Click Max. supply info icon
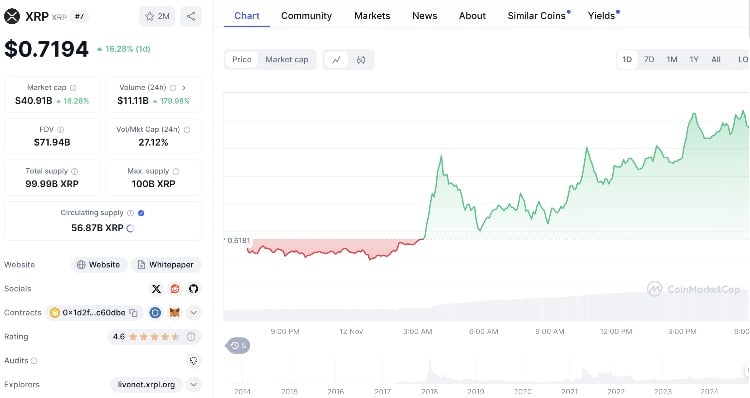Screen dimensions: 750x398 [176, 171]
